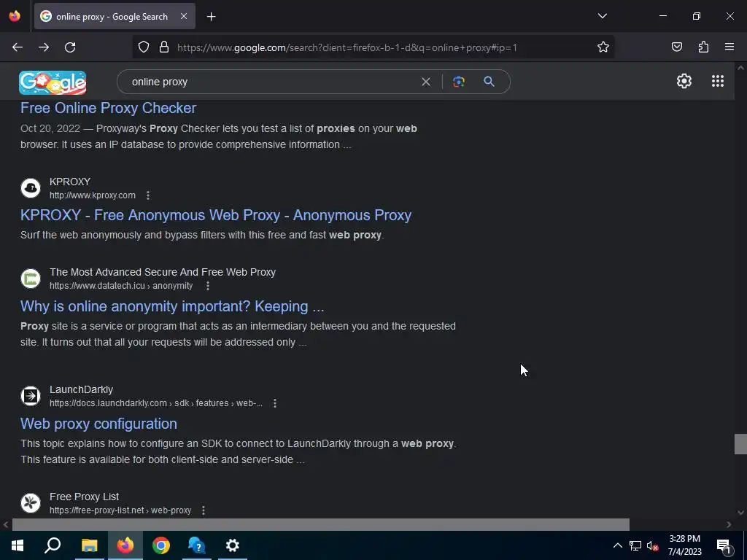Image resolution: width=747 pixels, height=560 pixels.
Task: Click the Google doodle logo
Action: click(x=53, y=82)
